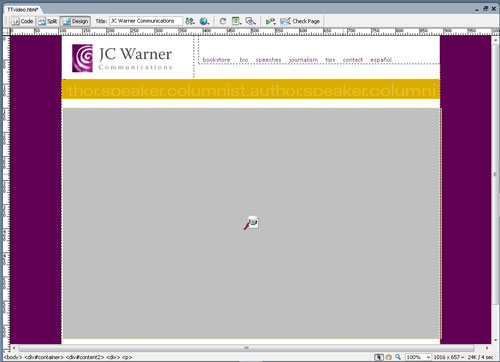Close the TTvideo.html document window
The height and width of the screenshot is (362, 500).
(494, 9)
